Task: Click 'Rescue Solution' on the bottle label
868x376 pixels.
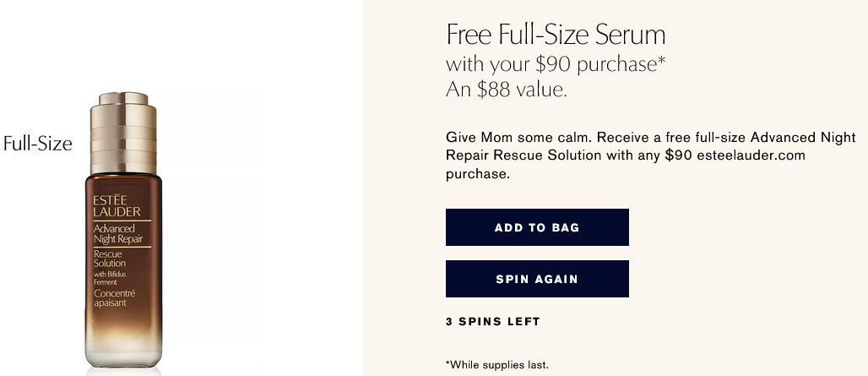Action: pyautogui.click(x=110, y=259)
